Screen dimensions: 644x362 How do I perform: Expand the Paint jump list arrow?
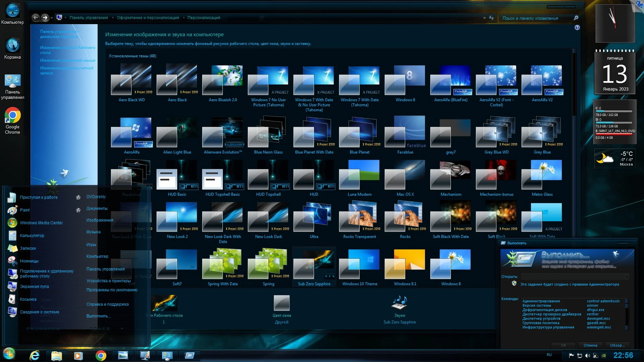(x=78, y=210)
